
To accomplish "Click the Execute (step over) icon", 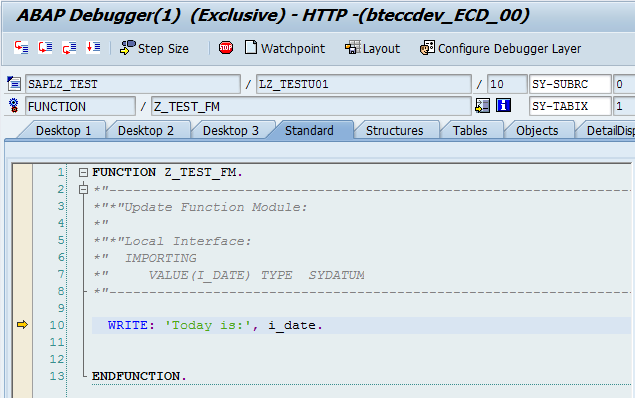I will point(45,48).
